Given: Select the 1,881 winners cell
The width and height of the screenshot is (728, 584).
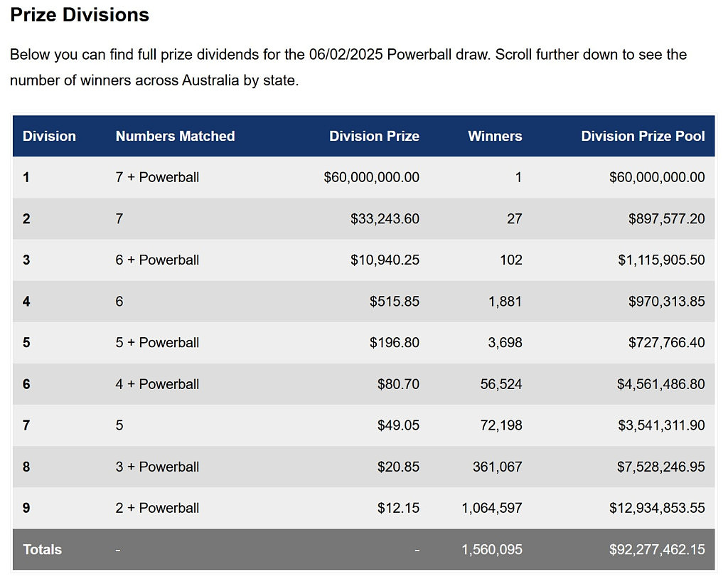Looking at the screenshot, I should 504,301.
